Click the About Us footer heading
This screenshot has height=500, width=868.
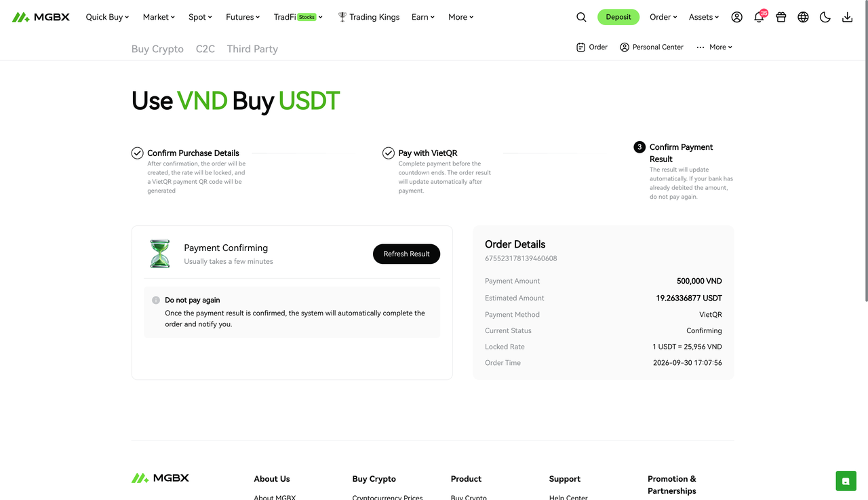(x=272, y=479)
